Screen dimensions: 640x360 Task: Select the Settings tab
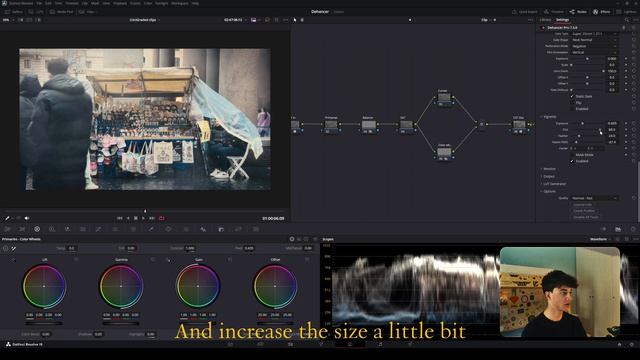(562, 20)
